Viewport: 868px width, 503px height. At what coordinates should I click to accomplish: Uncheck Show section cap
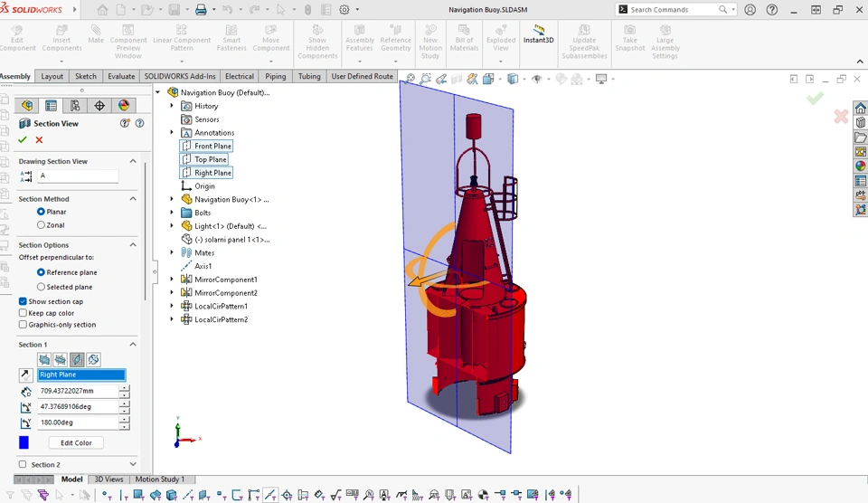pos(23,301)
